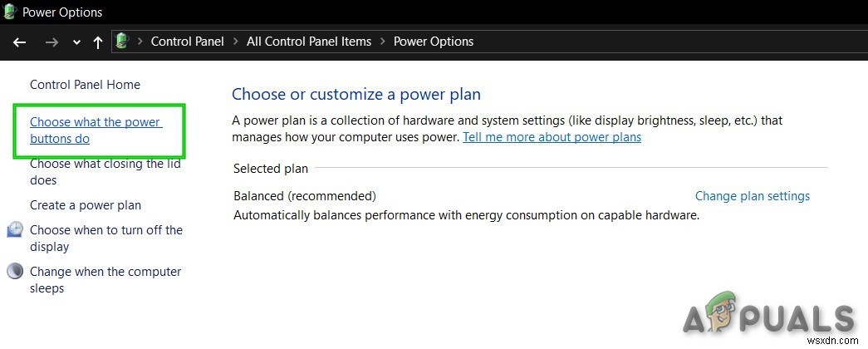The width and height of the screenshot is (868, 349).
Task: Open Change plan settings for Balanced
Action: tap(752, 196)
